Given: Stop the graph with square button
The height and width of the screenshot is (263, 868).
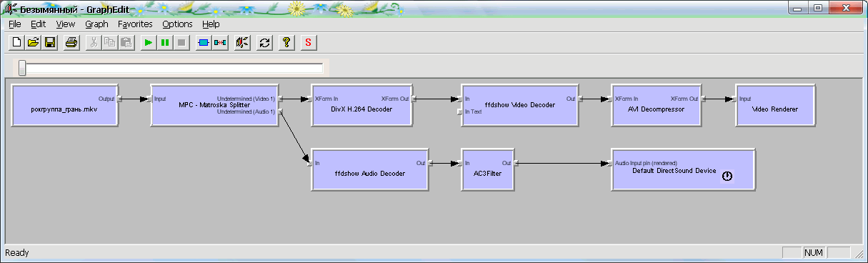Looking at the screenshot, I should pos(182,43).
